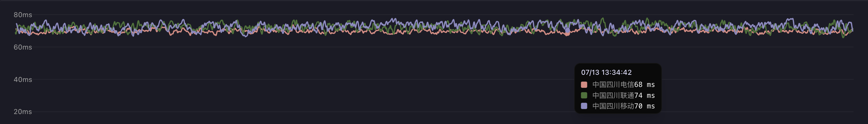The image size is (868, 124).
Task: Click the green 中国四川联通 tooltip color square
Action: pos(584,95)
